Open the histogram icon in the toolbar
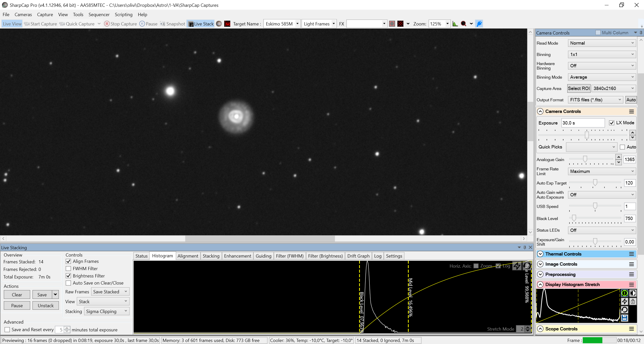This screenshot has height=344, width=644. pos(455,24)
